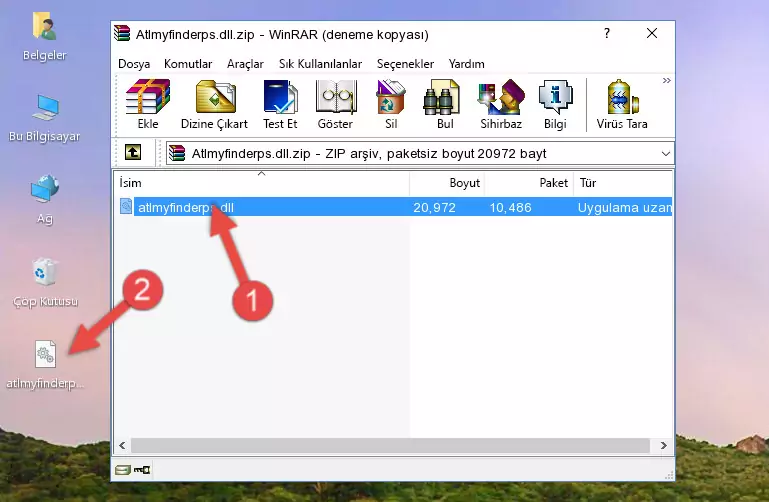The height and width of the screenshot is (502, 769).
Task: Click the archive icon in address bar
Action: click(x=177, y=153)
